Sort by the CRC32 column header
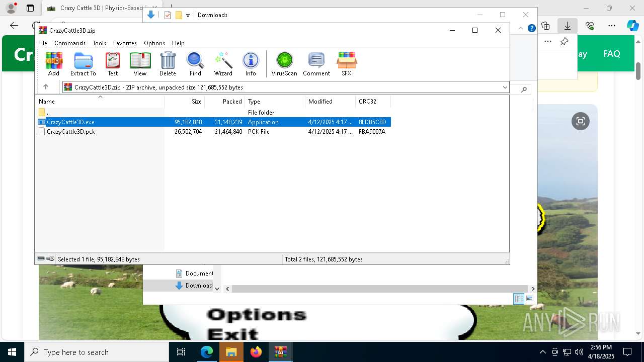The width and height of the screenshot is (644, 362). [373, 101]
